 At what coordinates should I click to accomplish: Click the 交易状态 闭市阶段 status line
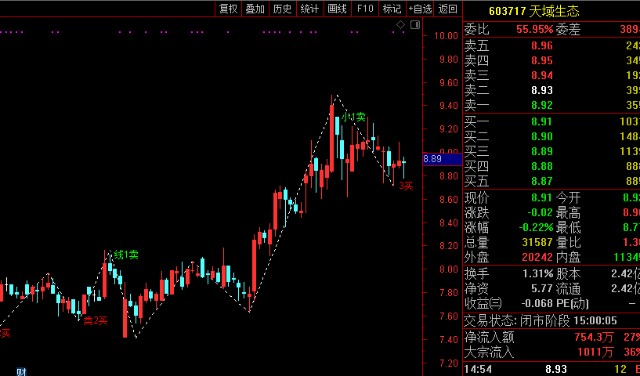click(541, 320)
